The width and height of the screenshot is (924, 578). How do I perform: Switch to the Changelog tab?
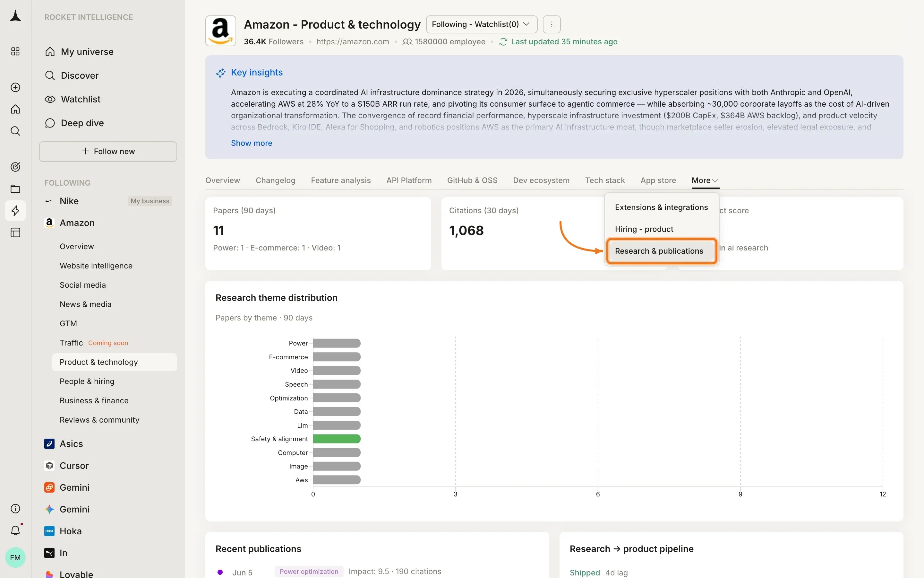pyautogui.click(x=275, y=180)
